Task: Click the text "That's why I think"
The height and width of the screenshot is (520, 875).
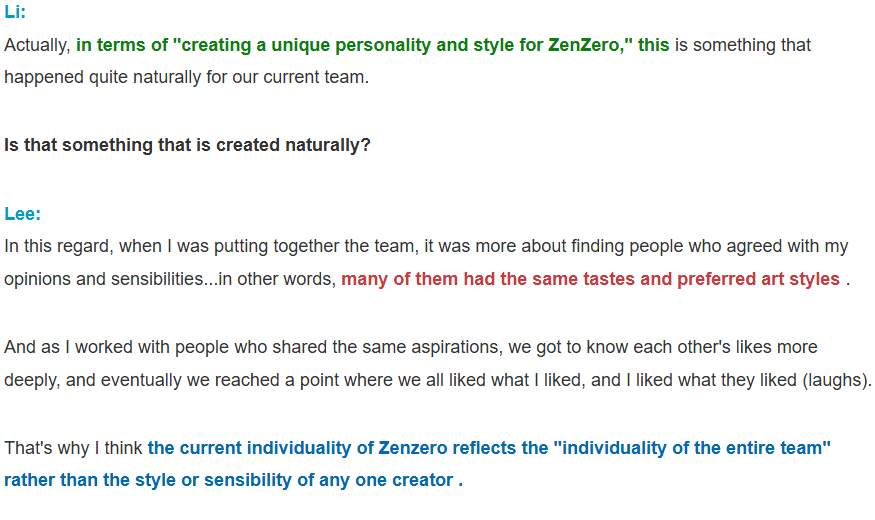Action: tap(73, 448)
